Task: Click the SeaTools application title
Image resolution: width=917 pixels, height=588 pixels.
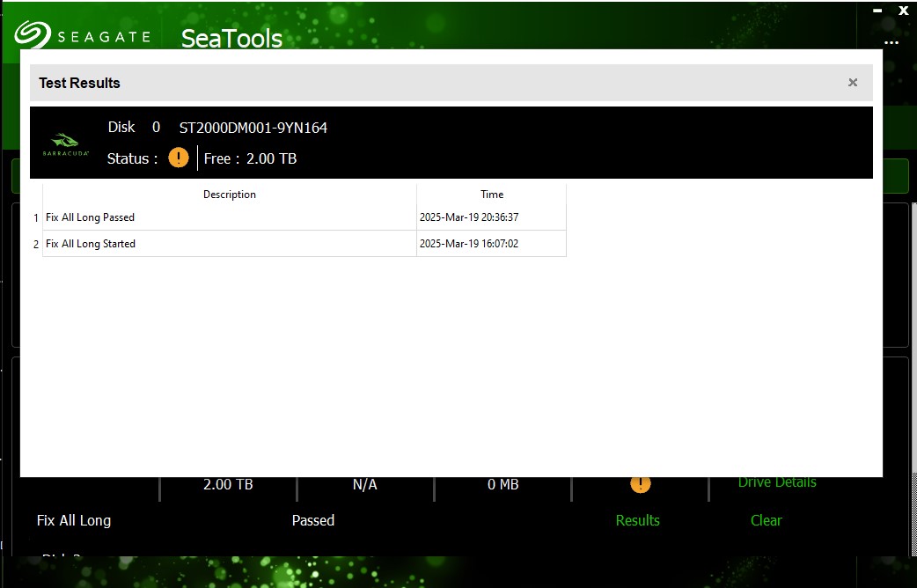Action: pyautogui.click(x=231, y=39)
